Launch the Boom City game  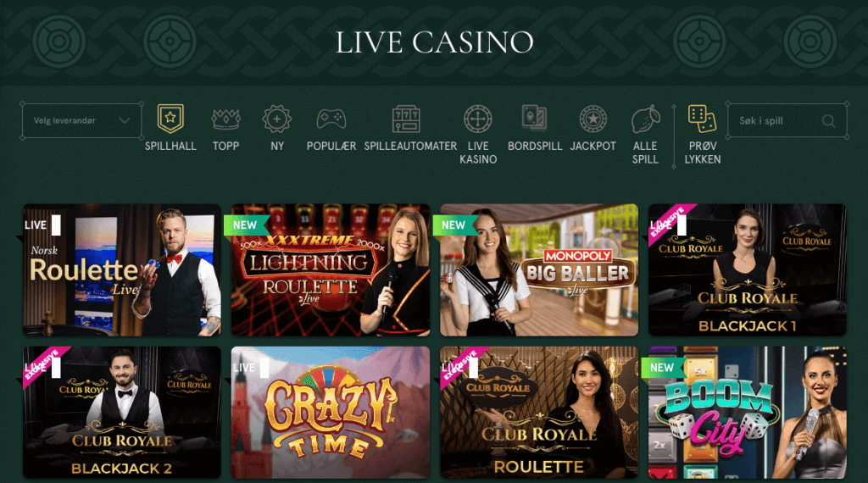coord(748,413)
